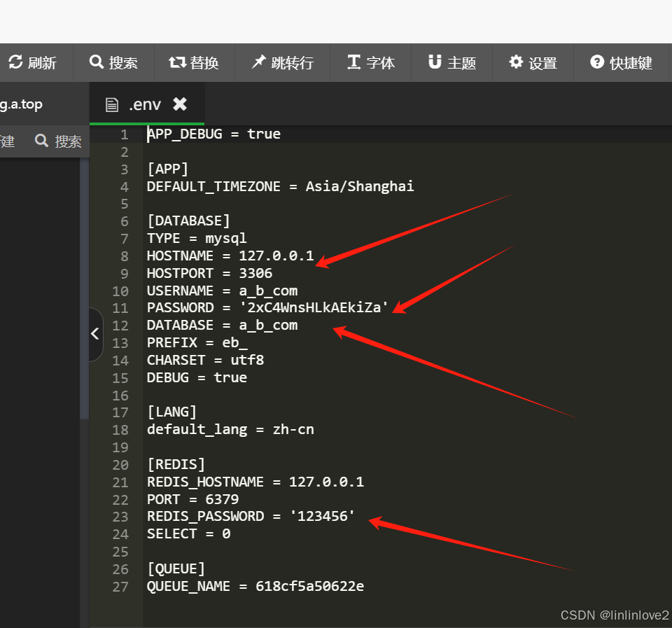The image size is (672, 628).
Task: Click the PORT = 6379 line
Action: tap(193, 499)
